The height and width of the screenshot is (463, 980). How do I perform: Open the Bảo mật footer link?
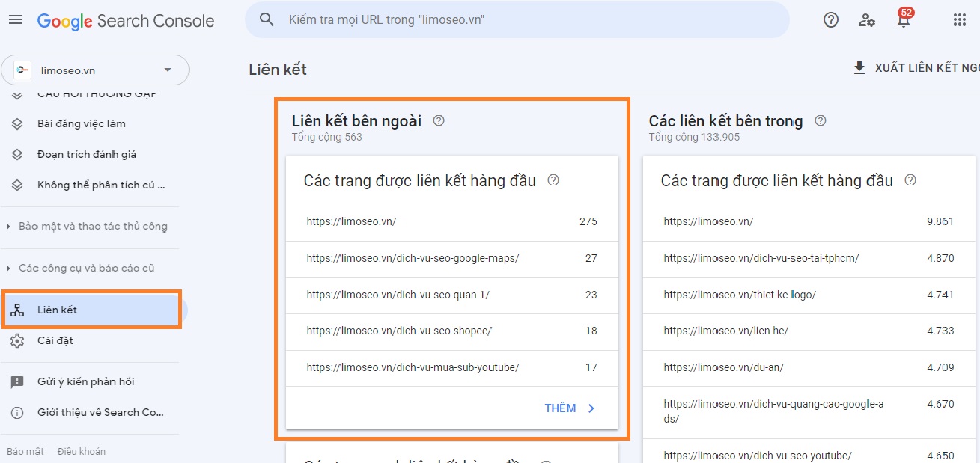pyautogui.click(x=25, y=451)
